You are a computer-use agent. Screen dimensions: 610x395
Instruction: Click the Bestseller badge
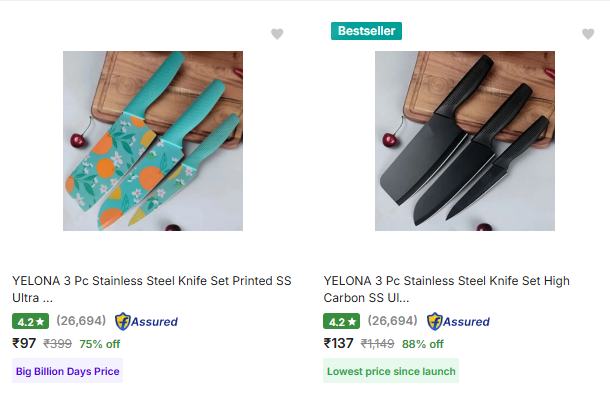click(366, 31)
